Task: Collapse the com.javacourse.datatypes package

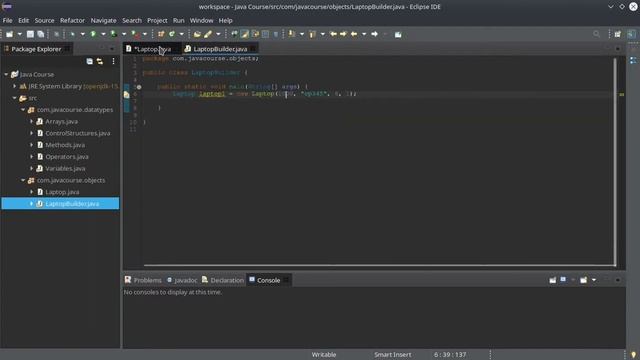Action: point(23,110)
